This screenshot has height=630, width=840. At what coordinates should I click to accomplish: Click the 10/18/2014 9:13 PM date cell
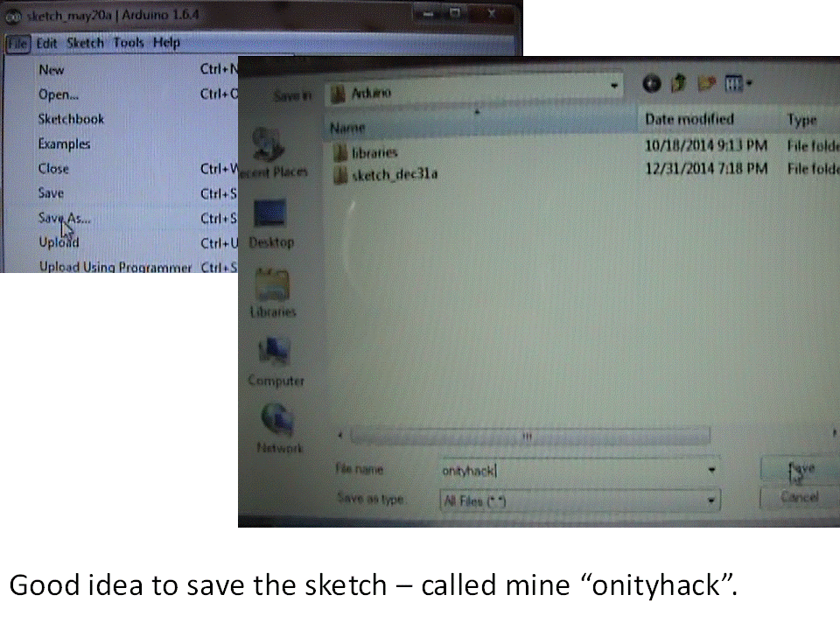[706, 146]
